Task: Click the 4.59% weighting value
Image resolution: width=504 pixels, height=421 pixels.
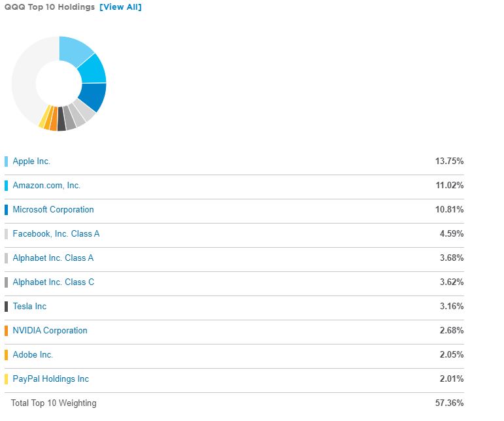Action: (452, 233)
